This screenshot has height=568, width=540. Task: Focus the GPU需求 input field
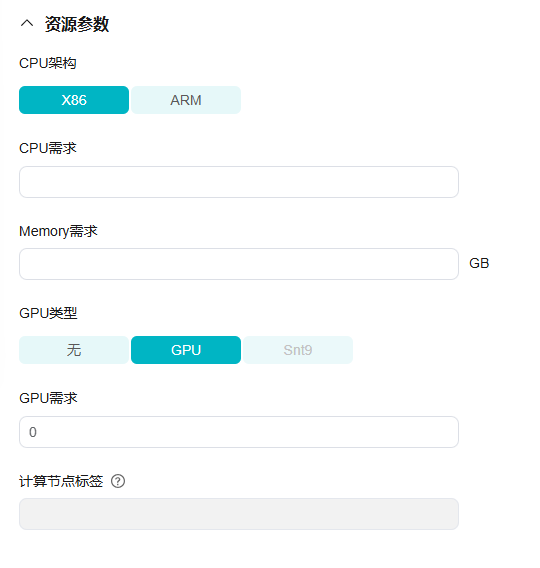click(239, 432)
